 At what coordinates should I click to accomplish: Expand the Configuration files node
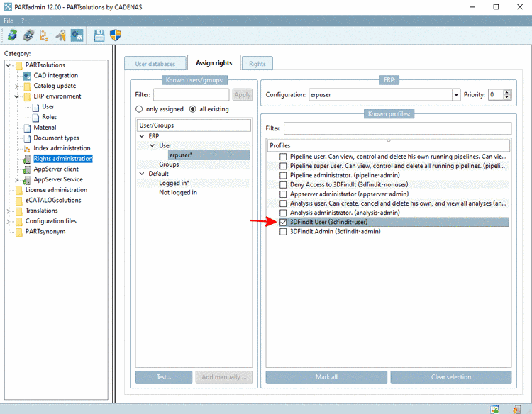tap(8, 222)
